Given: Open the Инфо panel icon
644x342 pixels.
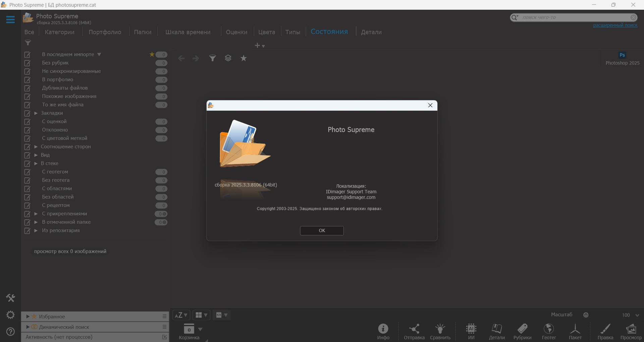Looking at the screenshot, I should [x=383, y=329].
